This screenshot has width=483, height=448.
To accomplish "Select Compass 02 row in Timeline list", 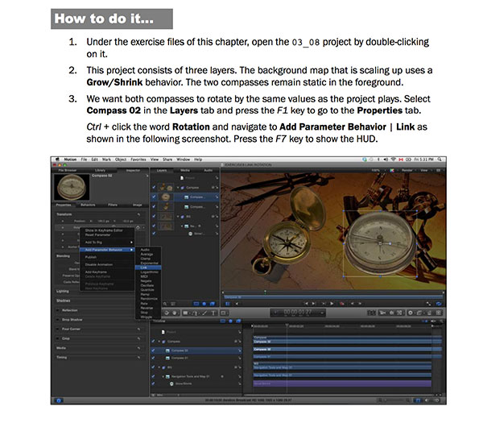I will coord(196,351).
